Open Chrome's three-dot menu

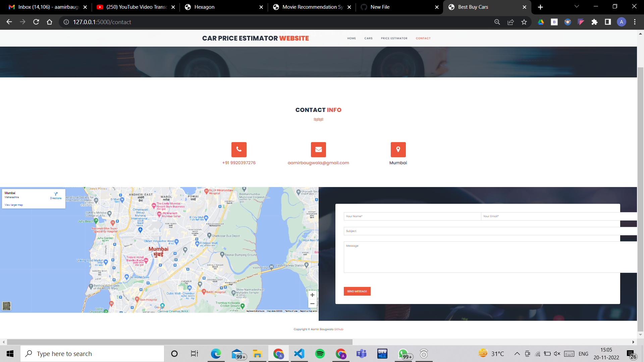click(634, 22)
